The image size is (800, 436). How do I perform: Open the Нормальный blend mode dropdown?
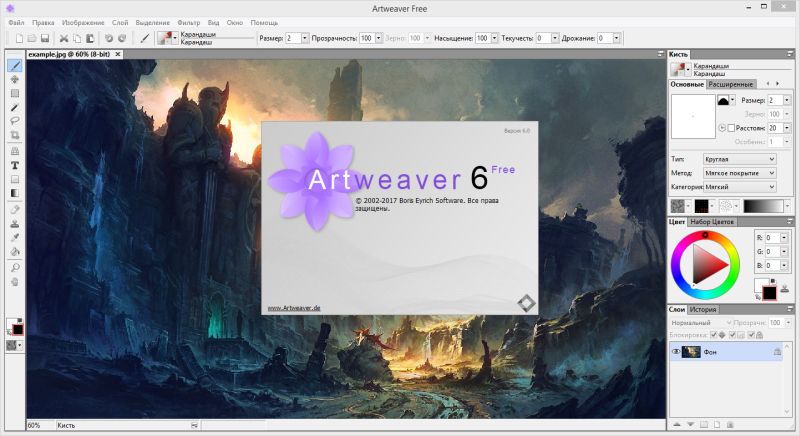coord(701,323)
